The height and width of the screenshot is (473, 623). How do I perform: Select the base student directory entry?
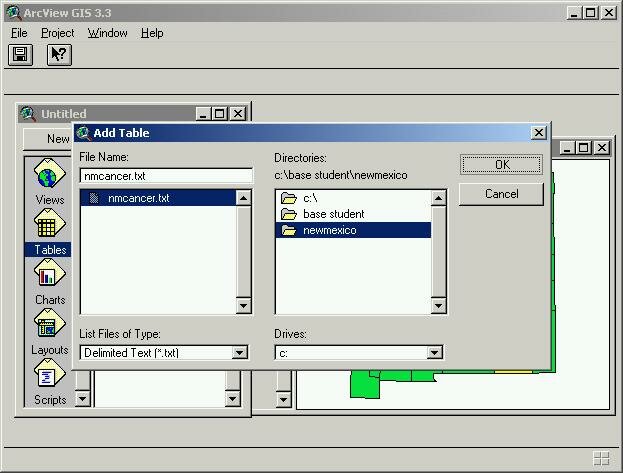pyautogui.click(x=353, y=214)
